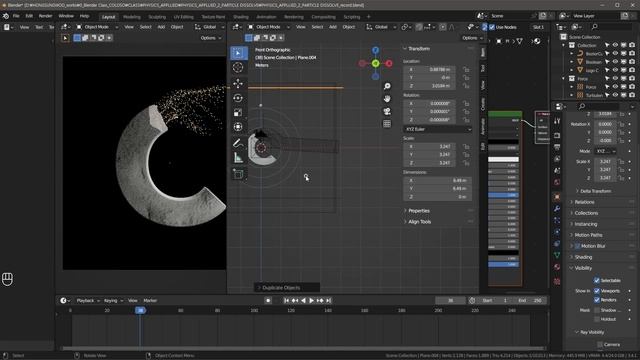Select the Select Box tool
Viewport: 640px width, 360px height.
coord(238,53)
